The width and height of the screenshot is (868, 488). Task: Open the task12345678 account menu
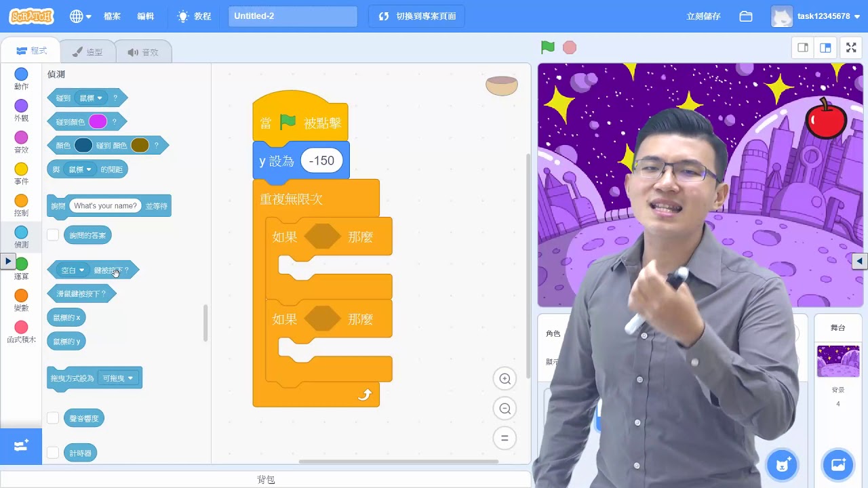(x=816, y=16)
